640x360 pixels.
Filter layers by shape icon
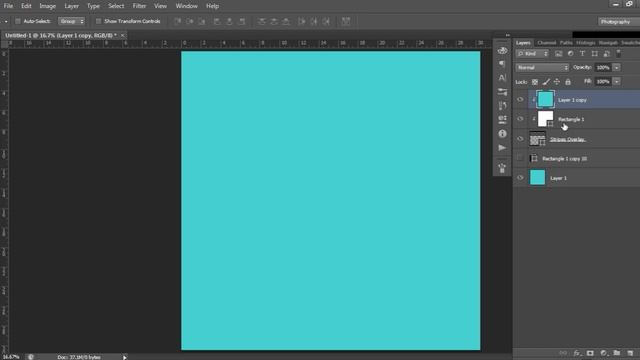tap(595, 54)
